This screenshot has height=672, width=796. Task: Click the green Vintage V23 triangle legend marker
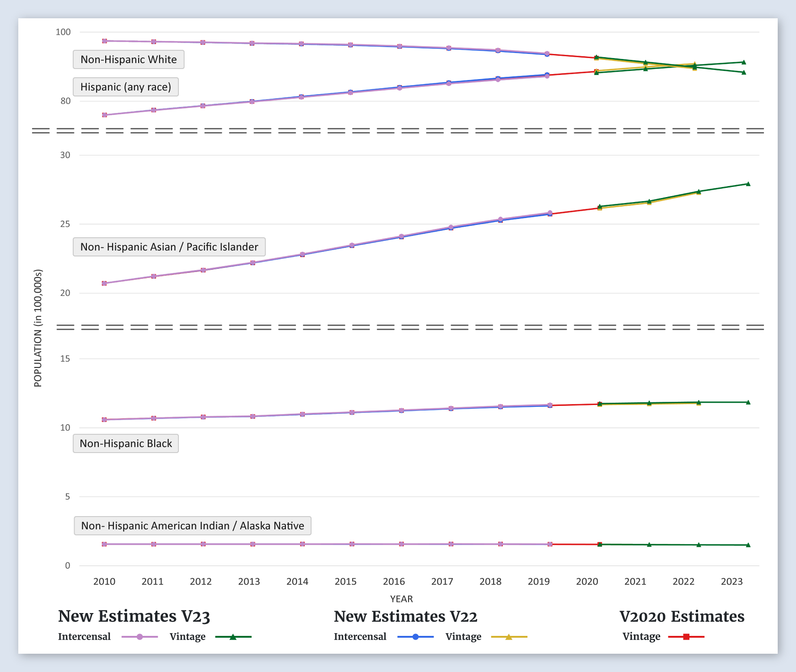click(x=233, y=637)
